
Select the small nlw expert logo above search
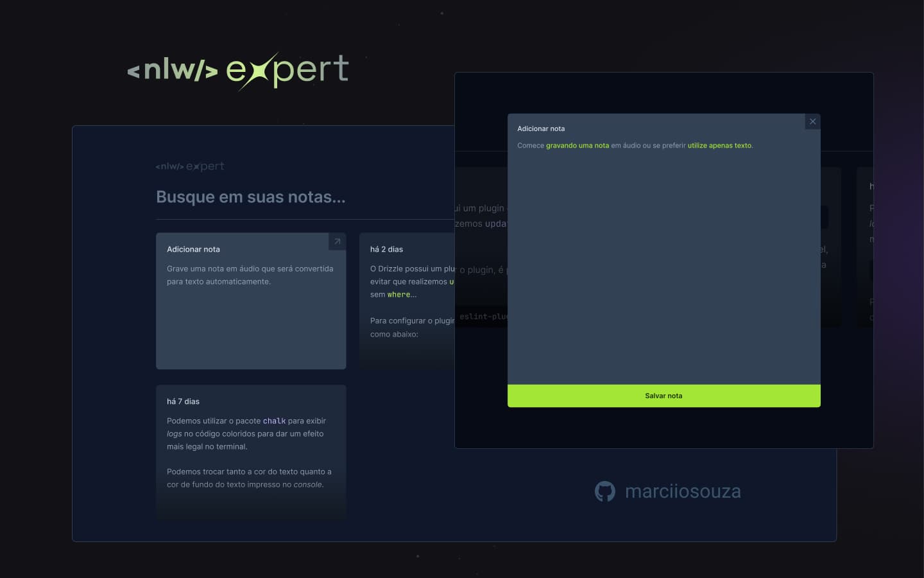[189, 166]
